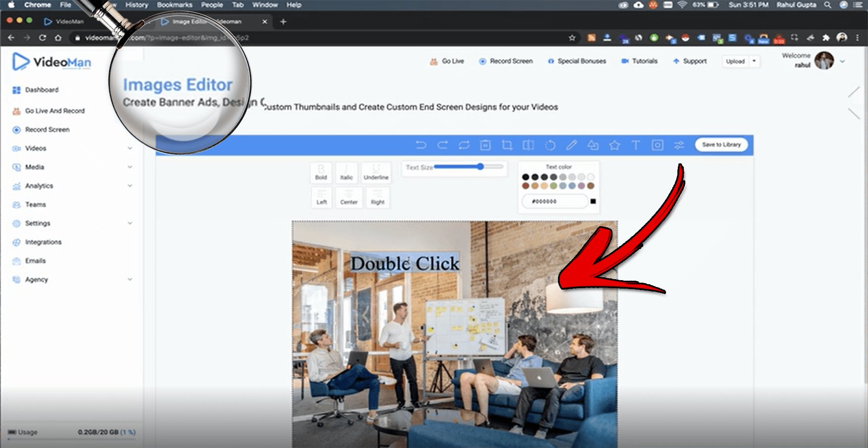Click the Upload button

click(735, 61)
